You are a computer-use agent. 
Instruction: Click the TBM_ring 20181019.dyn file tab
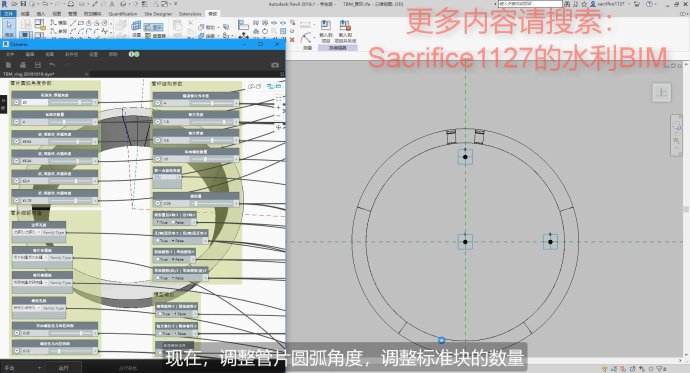point(29,74)
